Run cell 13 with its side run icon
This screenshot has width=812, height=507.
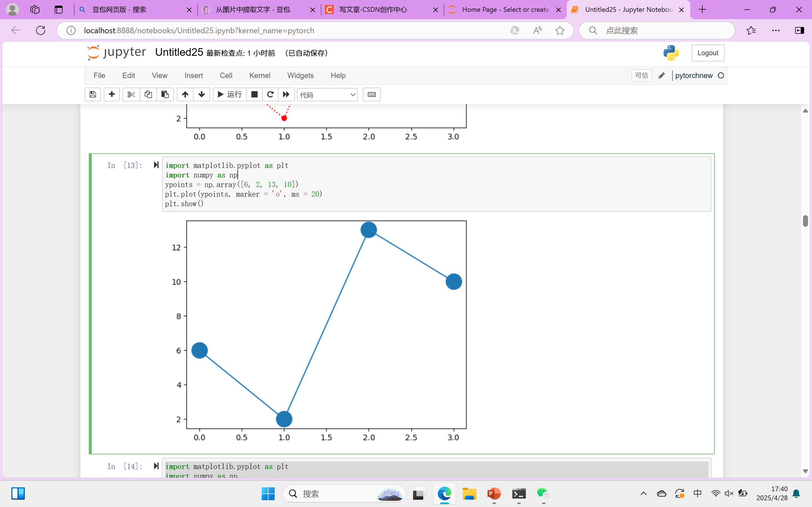[156, 165]
